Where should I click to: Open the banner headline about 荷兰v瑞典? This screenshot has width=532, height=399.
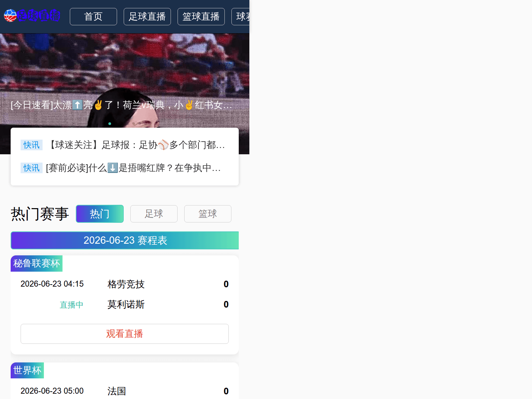tap(121, 105)
